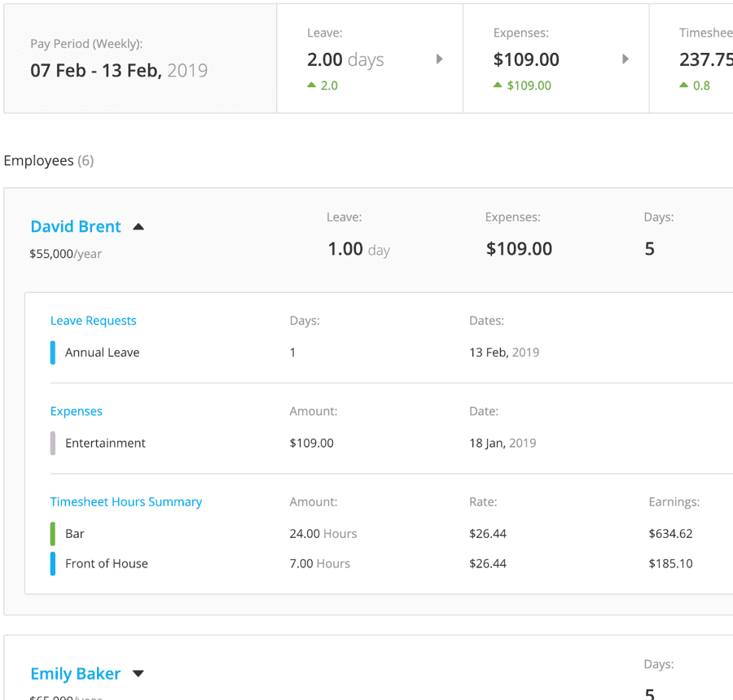
Task: Click the green Bar color marker
Action: click(53, 534)
